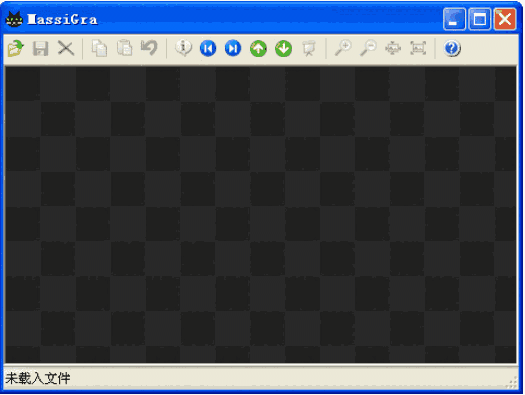Click the checkered image display area
The height and width of the screenshot is (395, 525).
click(x=261, y=215)
